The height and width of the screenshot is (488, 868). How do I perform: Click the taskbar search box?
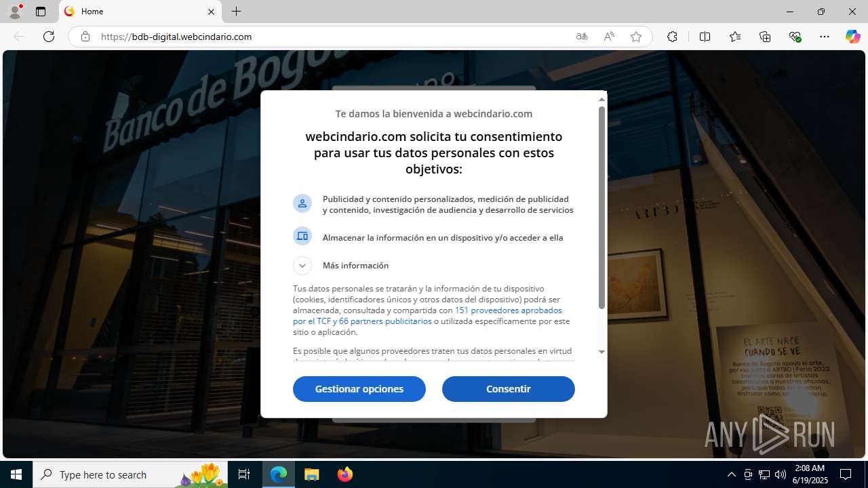[x=132, y=474]
